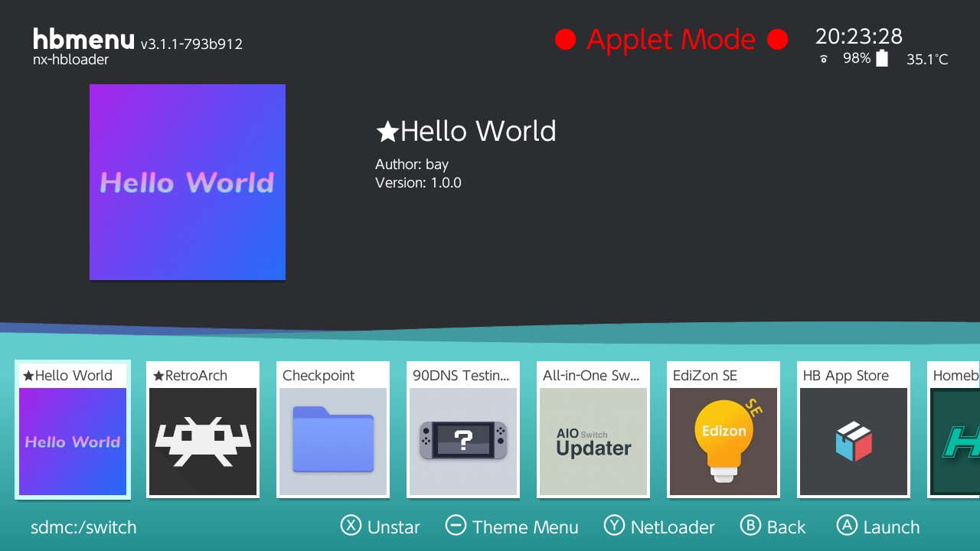
Task: Click the Y button icon for NetLoader
Action: pos(614,525)
